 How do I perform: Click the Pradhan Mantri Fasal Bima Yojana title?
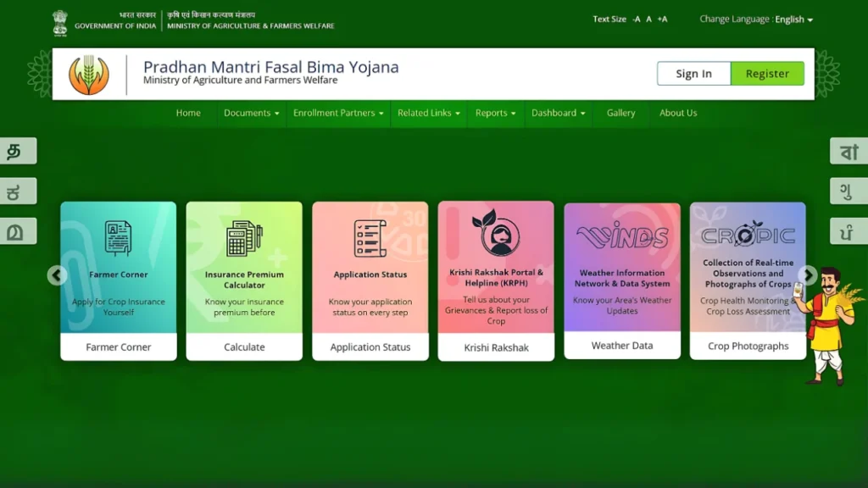[270, 67]
